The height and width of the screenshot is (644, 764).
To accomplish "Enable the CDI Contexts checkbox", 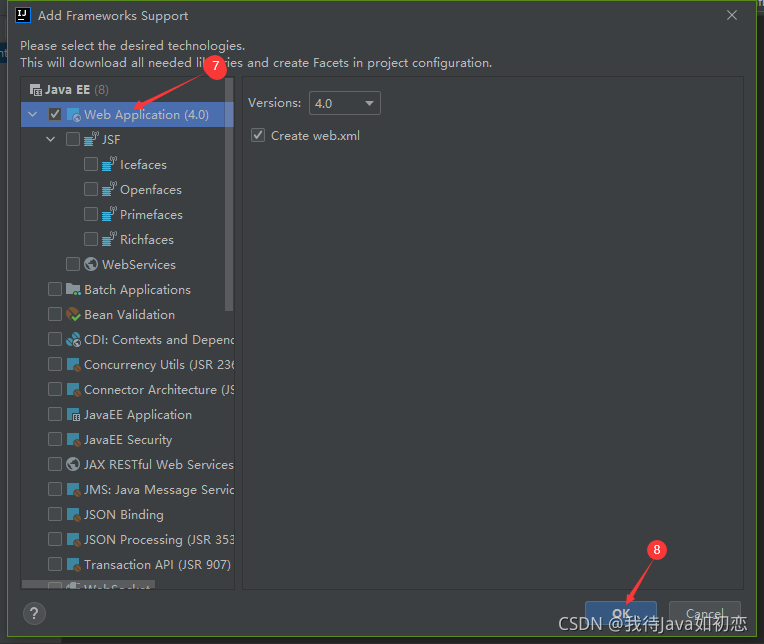I will (x=55, y=339).
